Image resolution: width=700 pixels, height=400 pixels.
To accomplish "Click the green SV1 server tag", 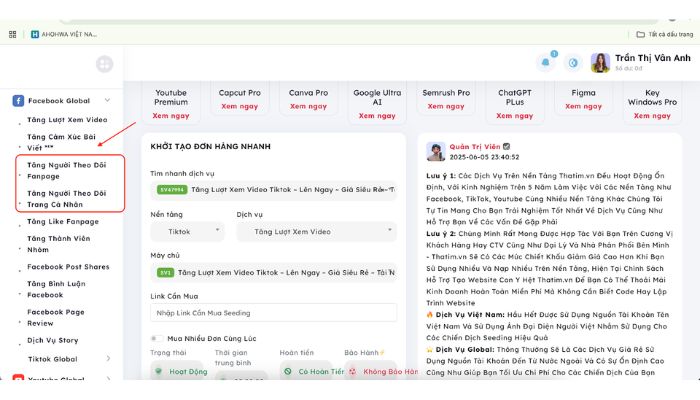I will pyautogui.click(x=165, y=272).
